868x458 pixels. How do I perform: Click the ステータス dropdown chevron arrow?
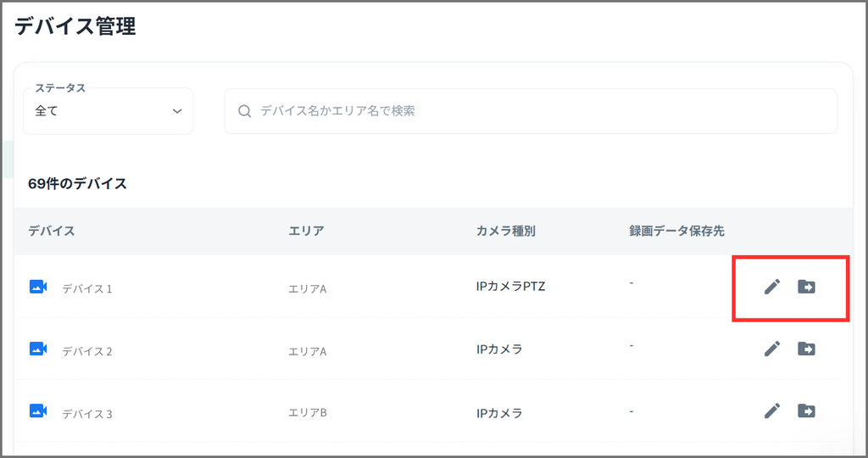click(x=177, y=111)
